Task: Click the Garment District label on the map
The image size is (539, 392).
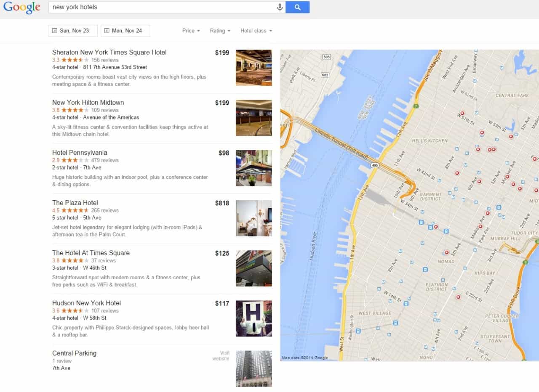Action: 431,196
